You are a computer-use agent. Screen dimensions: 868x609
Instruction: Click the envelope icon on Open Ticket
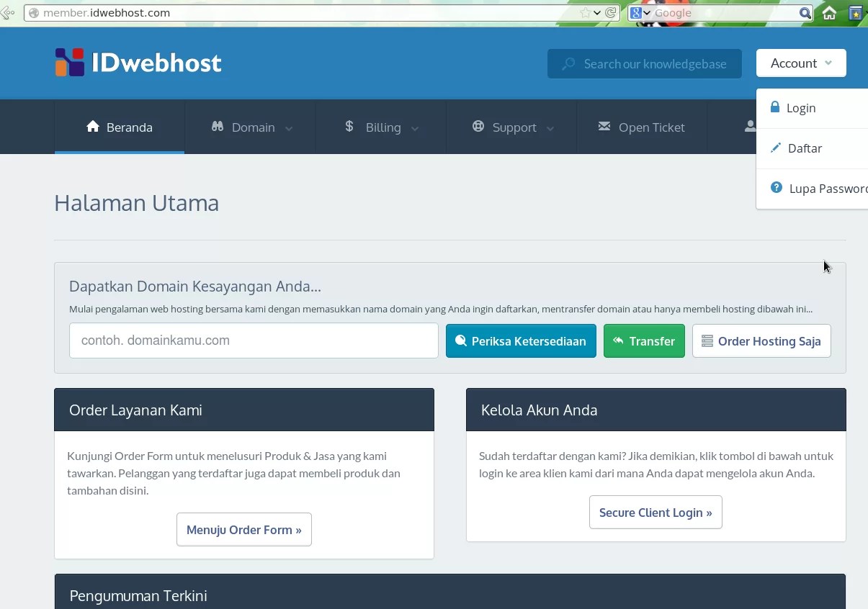point(604,126)
